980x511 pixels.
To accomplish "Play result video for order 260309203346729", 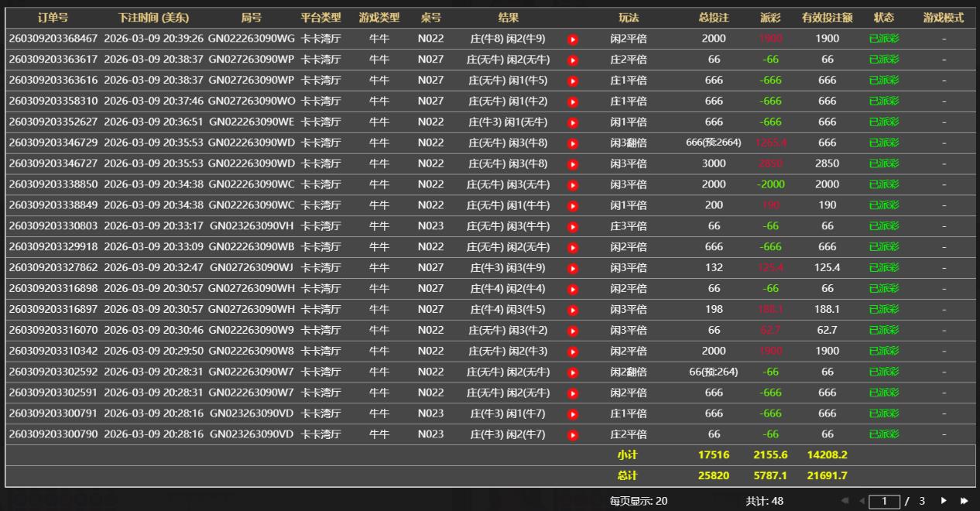I will click(573, 143).
